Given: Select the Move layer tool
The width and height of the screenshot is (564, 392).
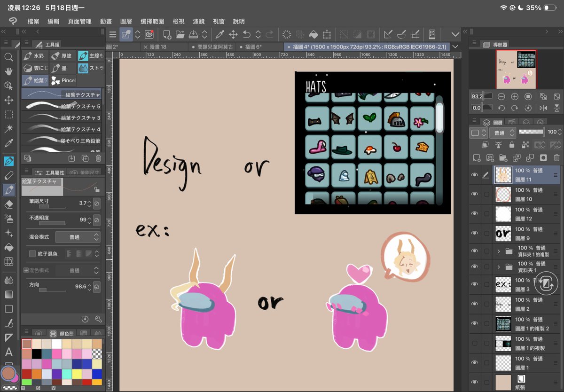Looking at the screenshot, I should coord(8,100).
